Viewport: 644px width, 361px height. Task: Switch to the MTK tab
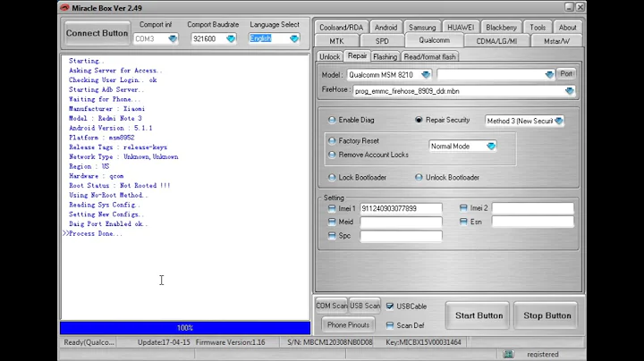click(x=336, y=41)
